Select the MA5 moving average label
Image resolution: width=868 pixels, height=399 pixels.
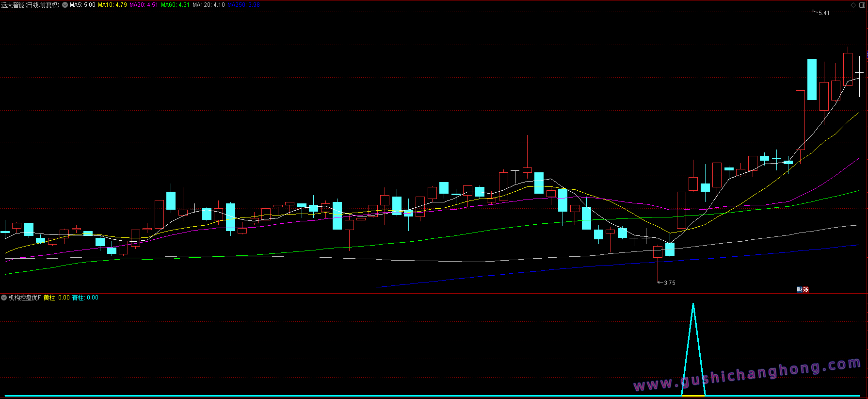82,5
